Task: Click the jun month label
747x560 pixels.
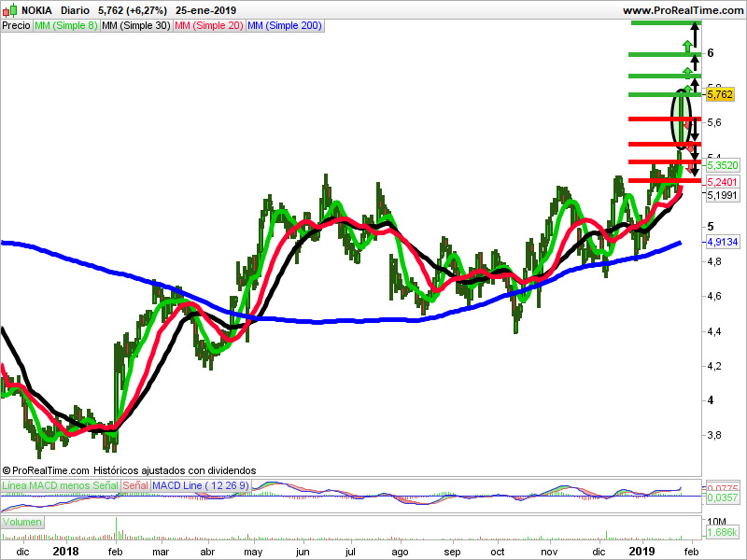Action: point(303,552)
